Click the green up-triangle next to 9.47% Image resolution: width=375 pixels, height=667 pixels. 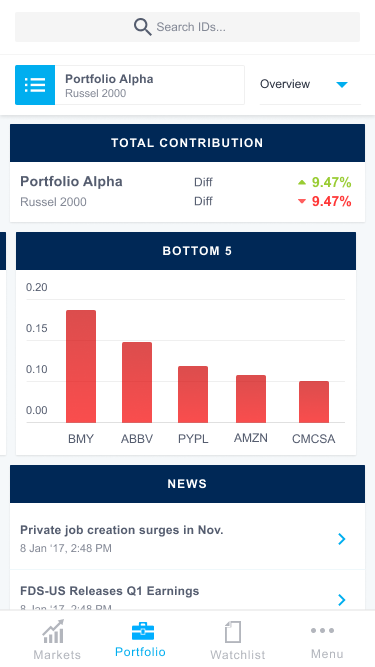tap(302, 182)
